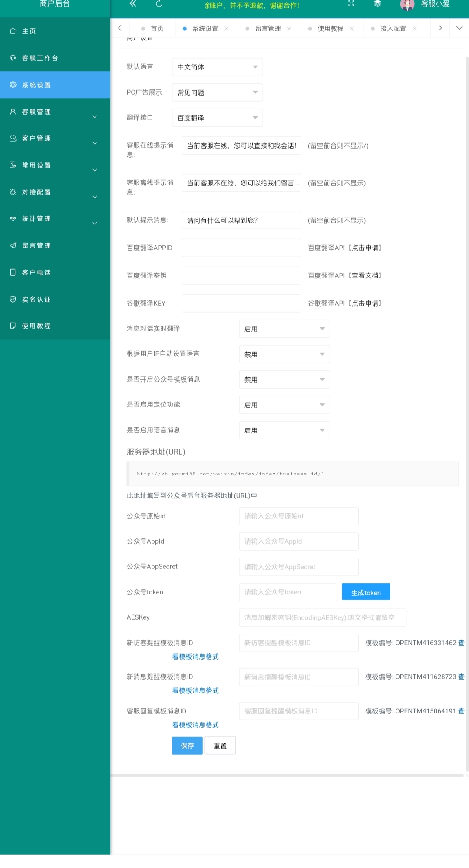Click the layers icon in the top bar
Viewport: 469px width, 868px height.
click(377, 3)
